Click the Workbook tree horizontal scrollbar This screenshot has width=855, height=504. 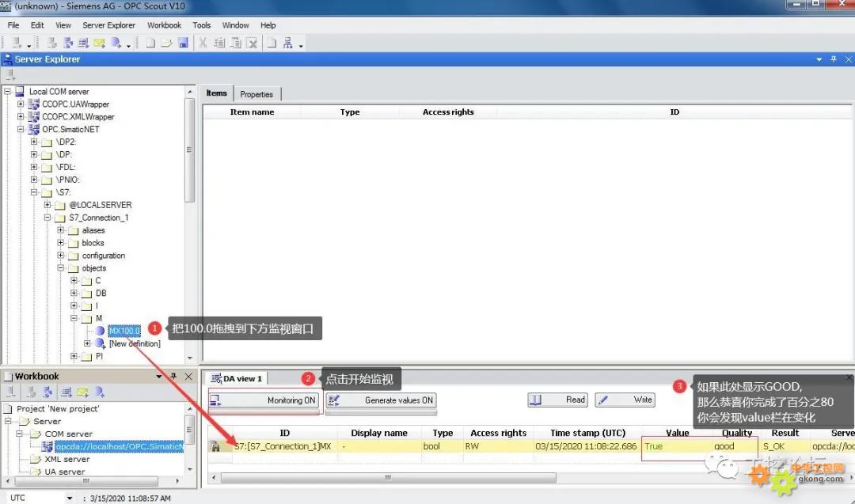pos(86,481)
